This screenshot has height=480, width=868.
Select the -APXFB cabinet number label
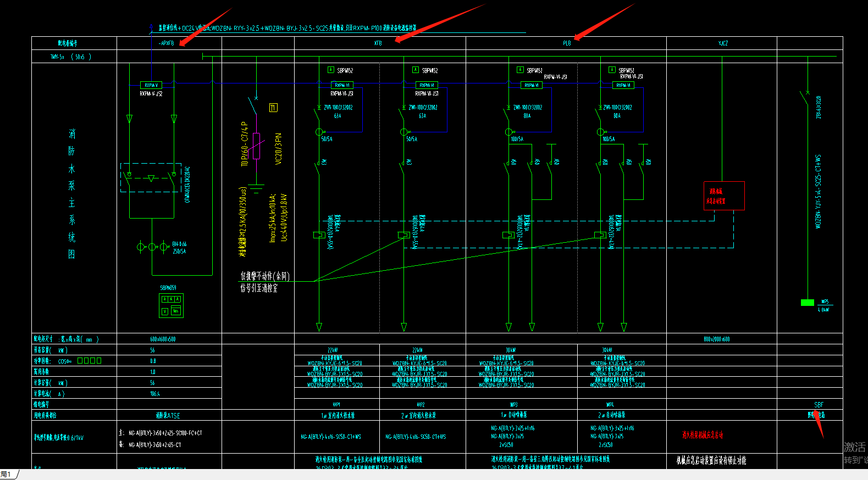click(x=166, y=43)
